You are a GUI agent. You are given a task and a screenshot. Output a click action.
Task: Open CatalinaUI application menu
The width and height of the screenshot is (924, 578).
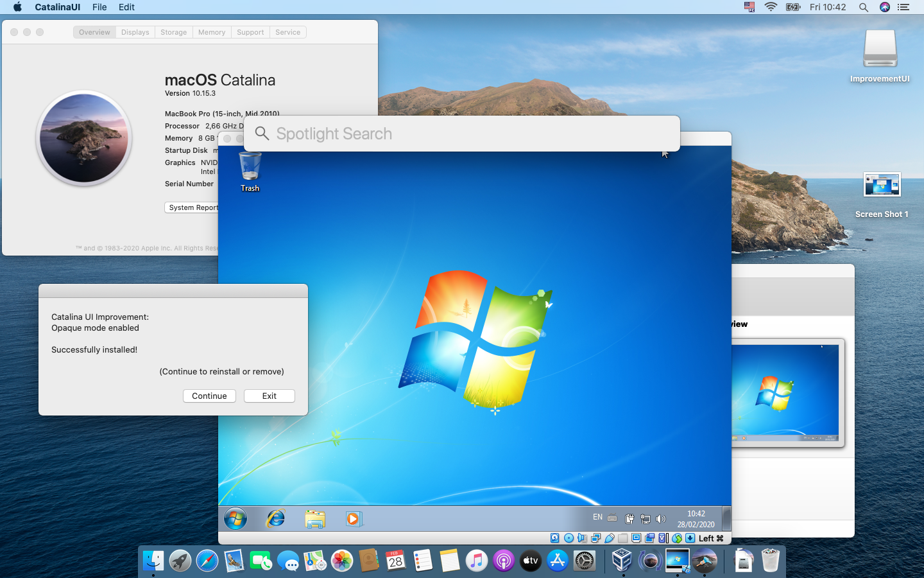coord(57,7)
